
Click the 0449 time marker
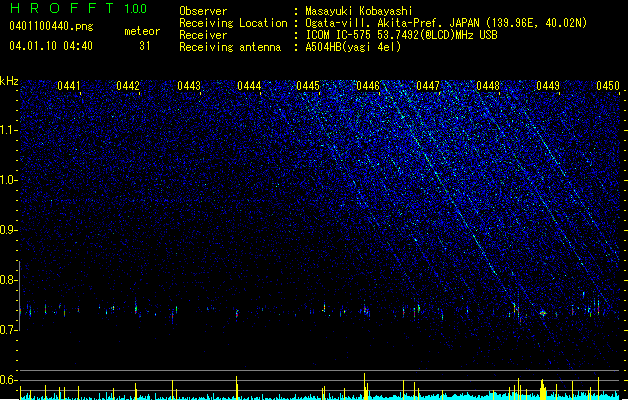click(548, 86)
